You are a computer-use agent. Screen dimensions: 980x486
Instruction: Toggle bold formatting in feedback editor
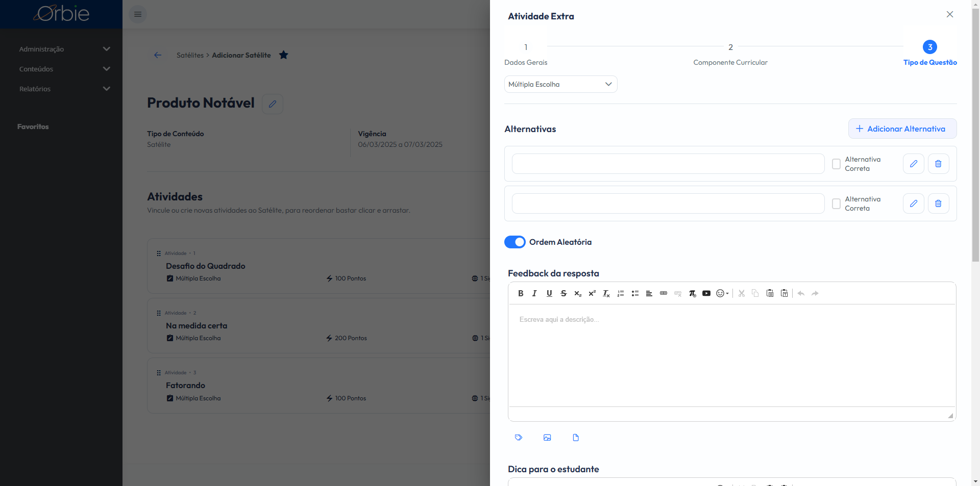(x=521, y=293)
